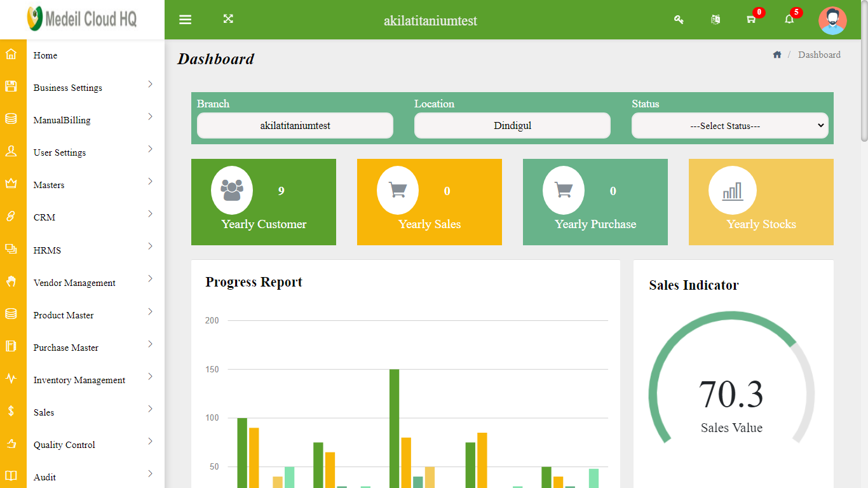Viewport: 868px width, 488px height.
Task: Click the Business Settings save-disk icon
Action: 11,86
